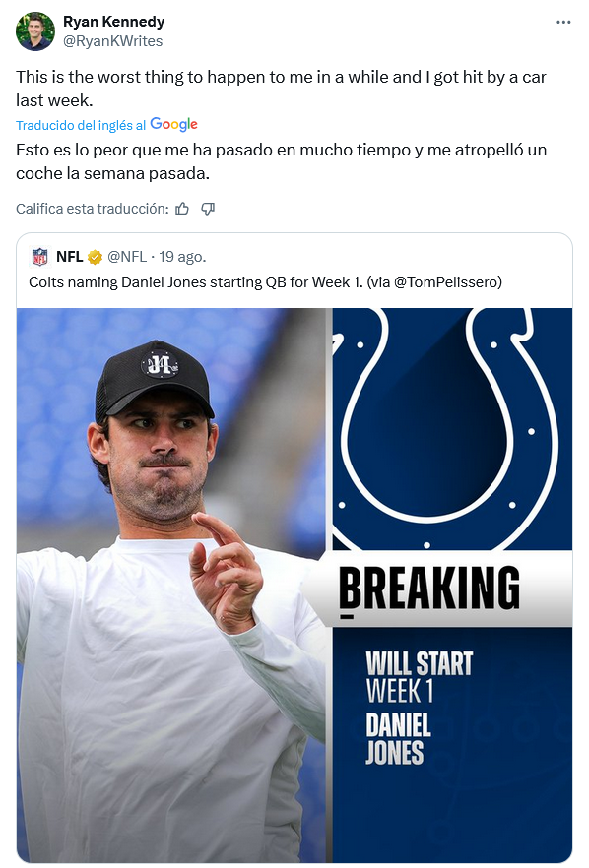Screen dimensions: 589x868
Task: Open the three-dot more options menu
Action: (563, 22)
